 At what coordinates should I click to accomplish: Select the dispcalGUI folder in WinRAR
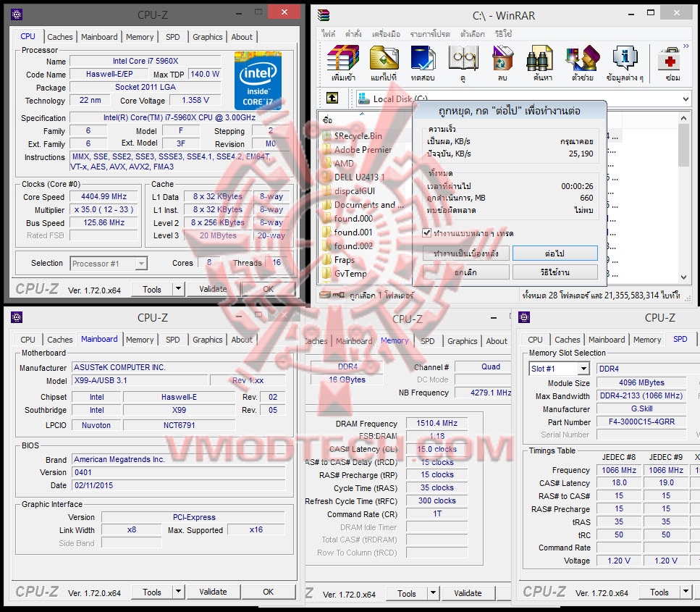tap(355, 191)
